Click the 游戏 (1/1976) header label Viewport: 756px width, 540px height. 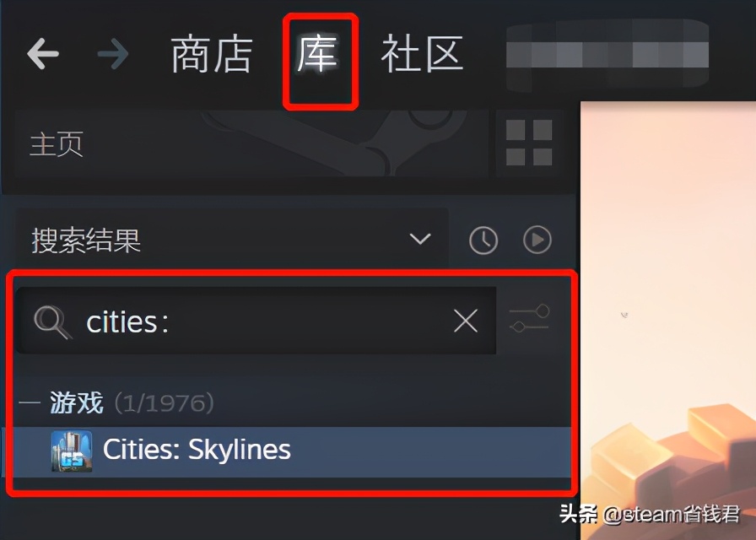(132, 402)
